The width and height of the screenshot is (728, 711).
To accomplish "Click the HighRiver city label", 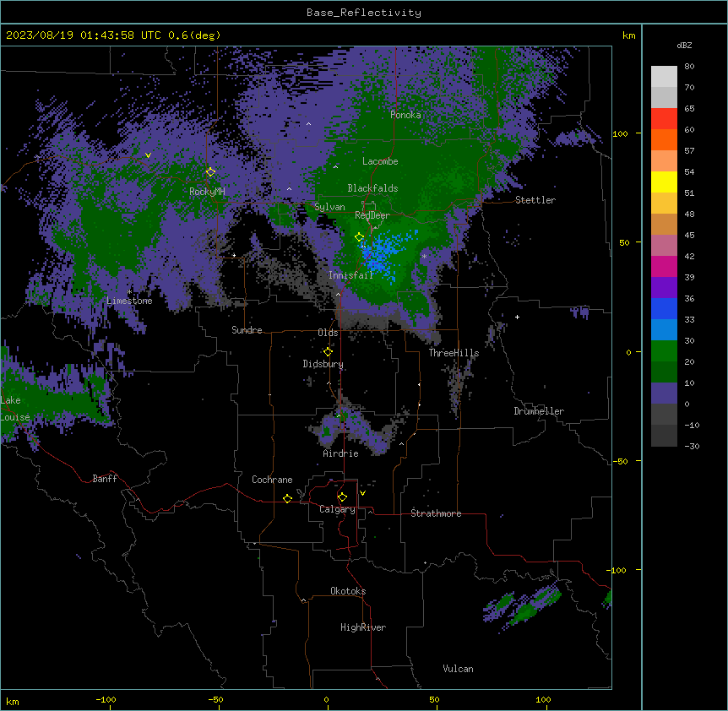I will [x=363, y=627].
